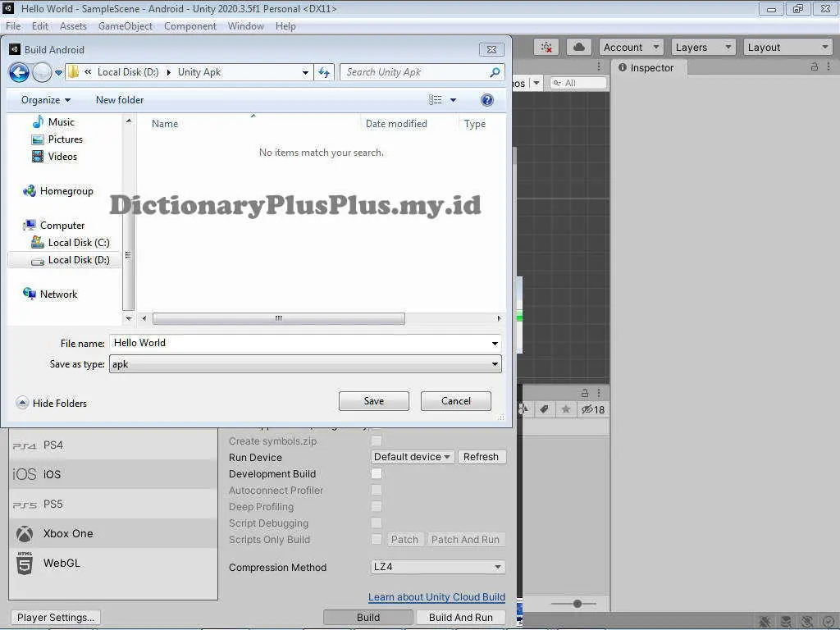
Task: Click the scene view three-dot menu
Action: [599, 66]
